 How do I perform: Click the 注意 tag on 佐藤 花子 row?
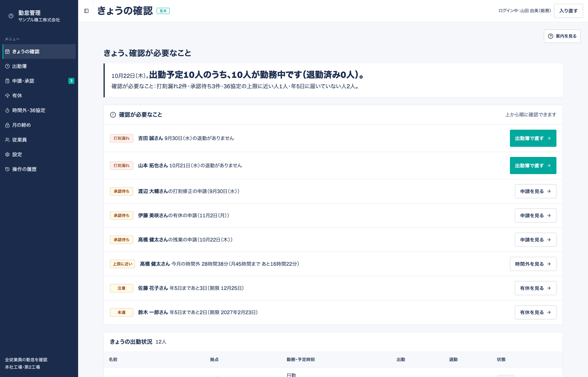click(122, 288)
